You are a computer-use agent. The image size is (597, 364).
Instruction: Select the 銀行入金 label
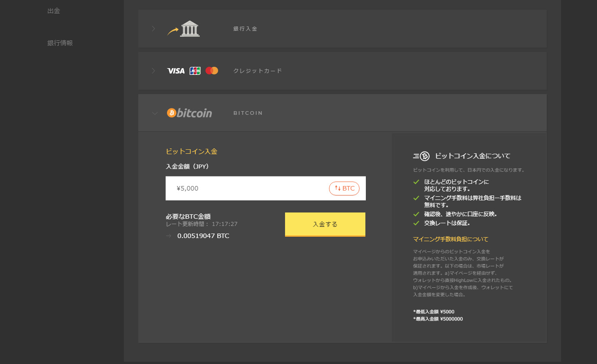click(x=245, y=29)
